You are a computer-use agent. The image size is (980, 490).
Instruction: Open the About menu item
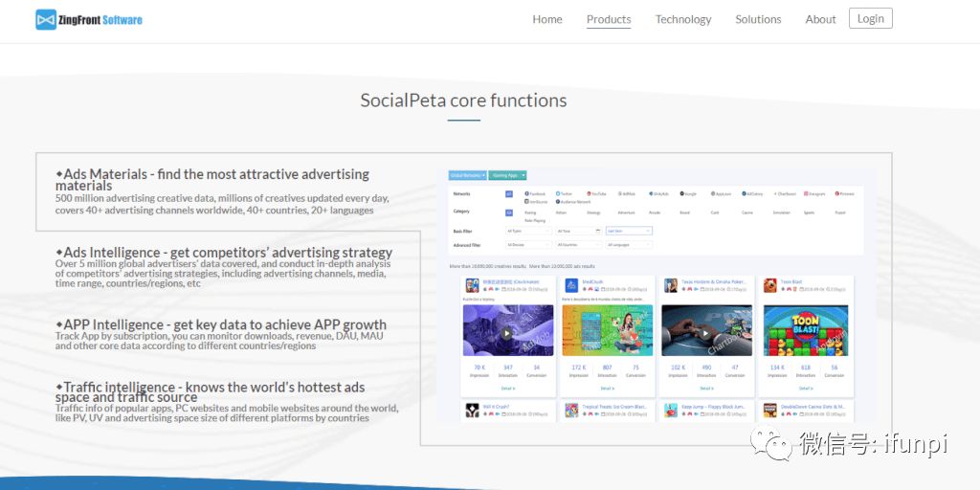820,19
